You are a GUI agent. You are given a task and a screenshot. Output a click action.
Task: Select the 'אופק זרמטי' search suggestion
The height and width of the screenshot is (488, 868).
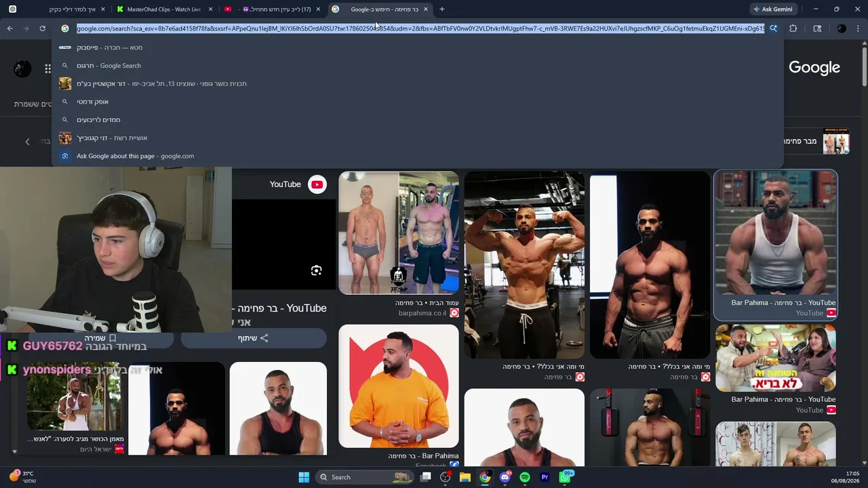[x=418, y=102]
